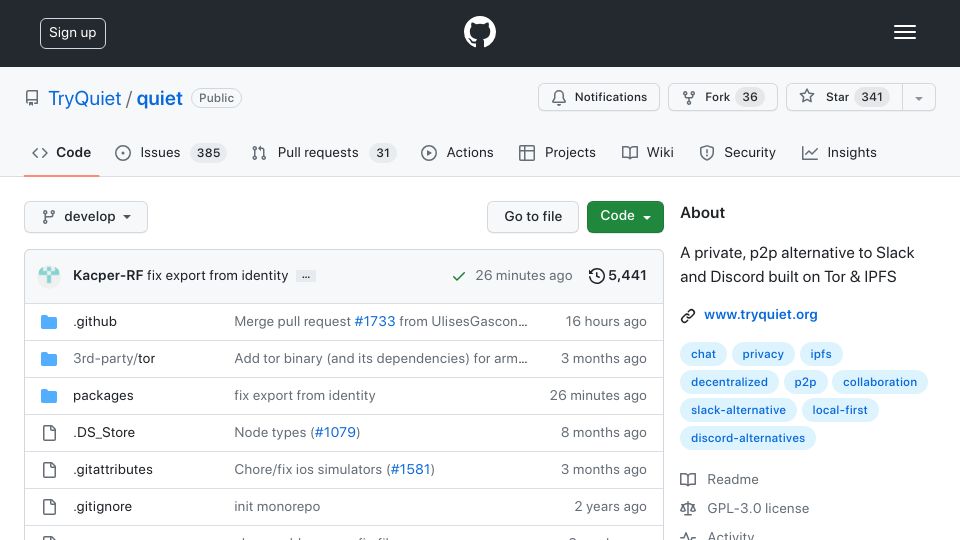Open the .github folder
The width and height of the screenshot is (960, 540).
[95, 321]
